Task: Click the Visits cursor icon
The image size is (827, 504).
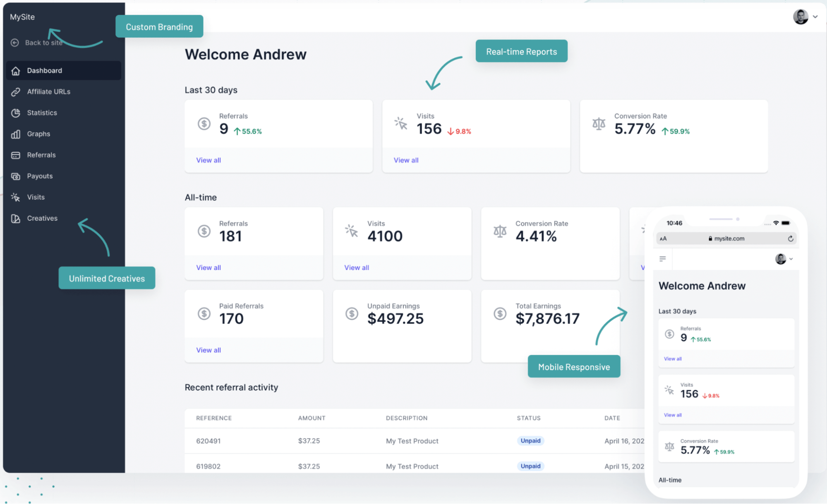Action: 15,197
